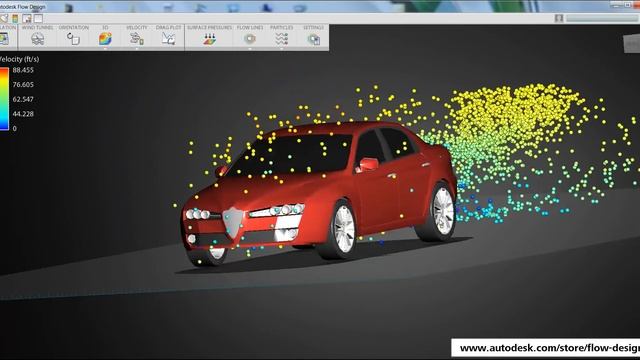Expand options below the Particles button

tap(282, 49)
